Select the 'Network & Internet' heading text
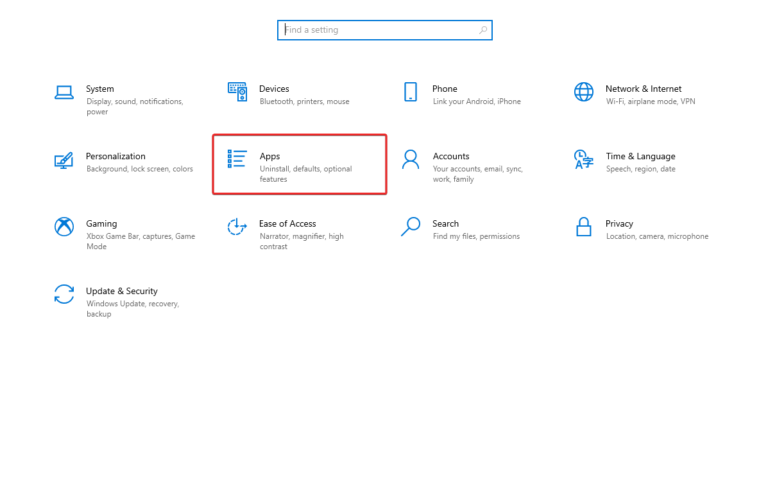Screen dimensions: 768x479 tap(643, 89)
